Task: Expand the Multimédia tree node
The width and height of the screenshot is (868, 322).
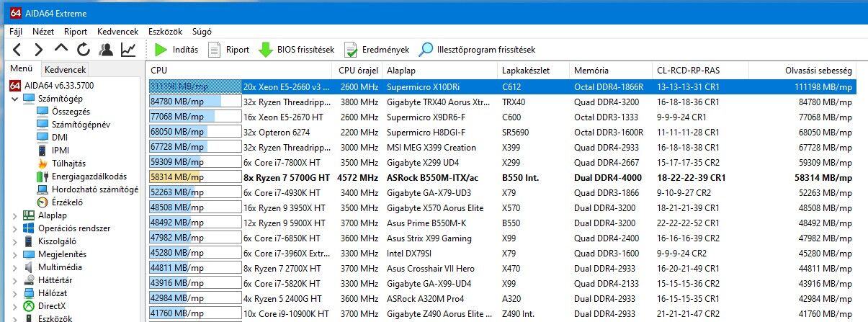Action: [x=15, y=267]
